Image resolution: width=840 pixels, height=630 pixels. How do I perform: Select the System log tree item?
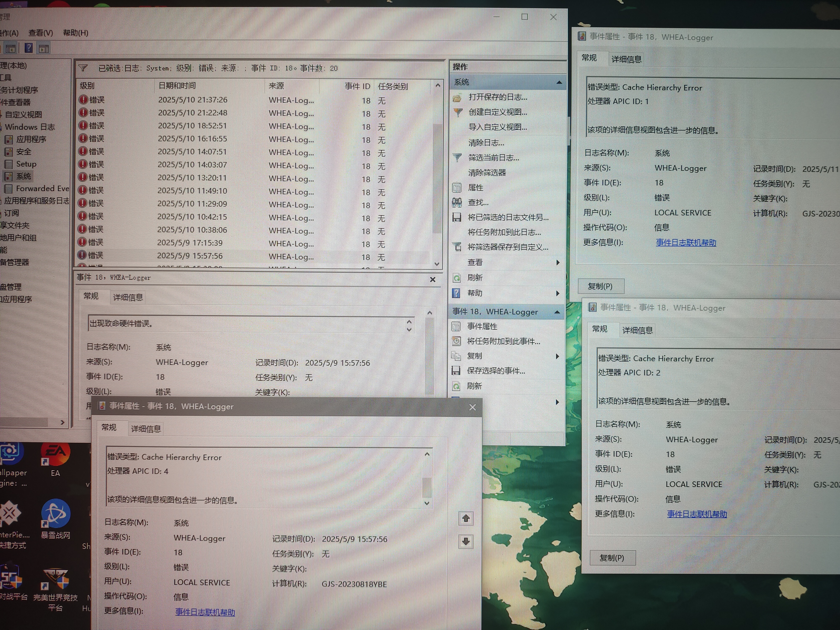tap(23, 176)
